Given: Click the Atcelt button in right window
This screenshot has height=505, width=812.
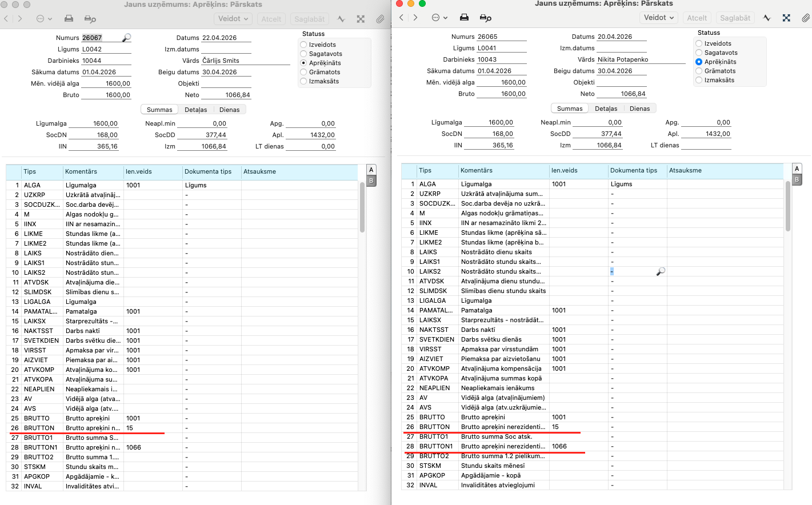Looking at the screenshot, I should tap(697, 18).
